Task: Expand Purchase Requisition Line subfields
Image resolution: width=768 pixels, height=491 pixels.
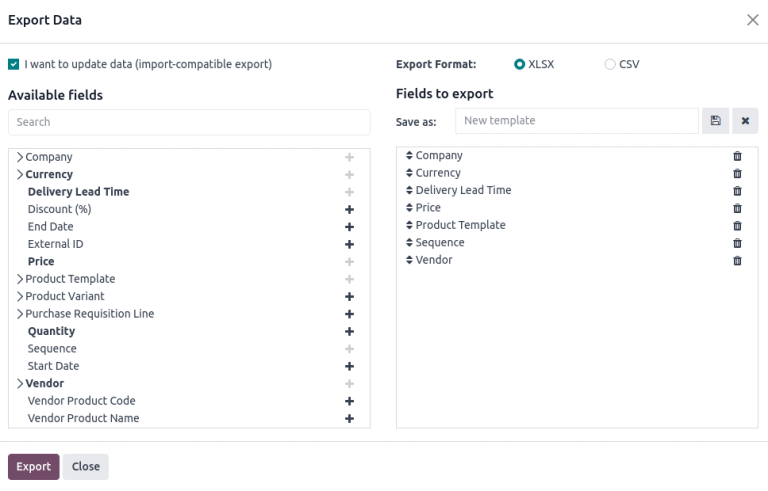Action: (20, 314)
